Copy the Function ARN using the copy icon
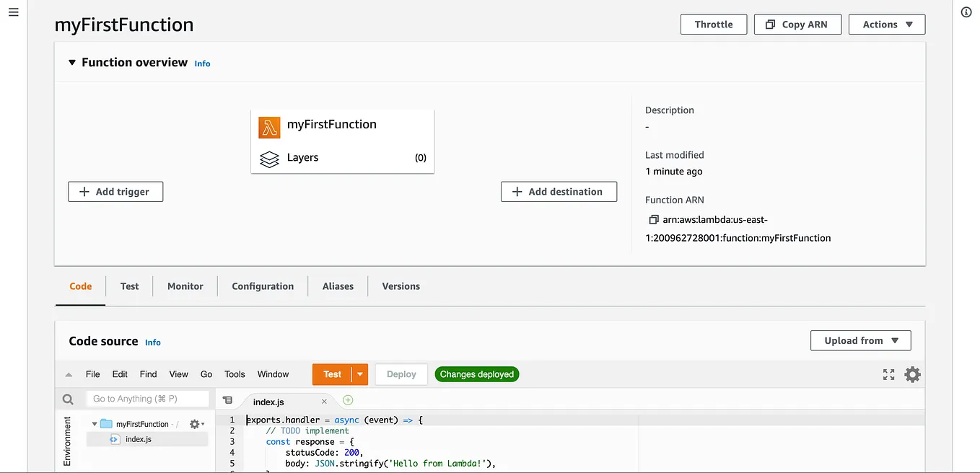This screenshot has width=980, height=473. click(654, 218)
